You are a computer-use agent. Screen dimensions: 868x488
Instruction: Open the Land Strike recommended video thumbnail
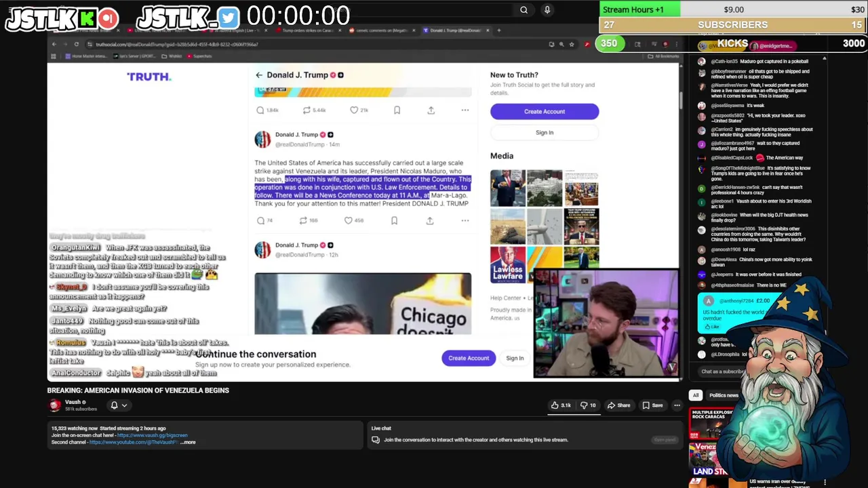(709, 458)
